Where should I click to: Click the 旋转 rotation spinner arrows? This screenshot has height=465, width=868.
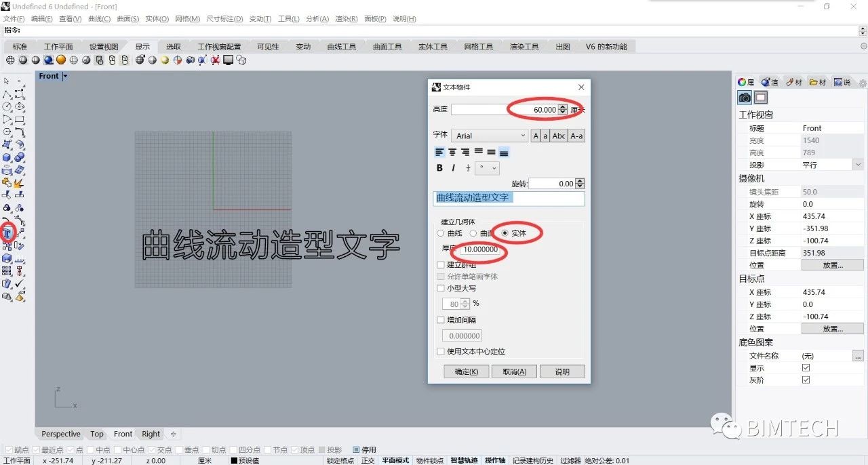580,184
